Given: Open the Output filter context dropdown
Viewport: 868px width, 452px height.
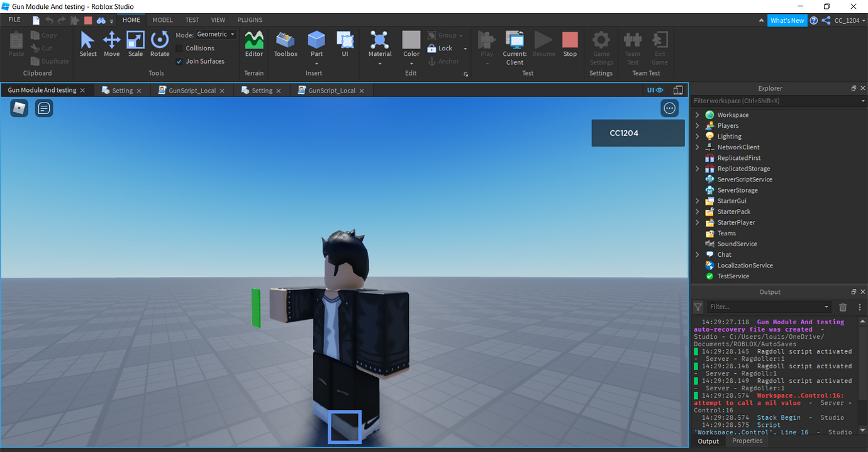Looking at the screenshot, I should point(826,307).
